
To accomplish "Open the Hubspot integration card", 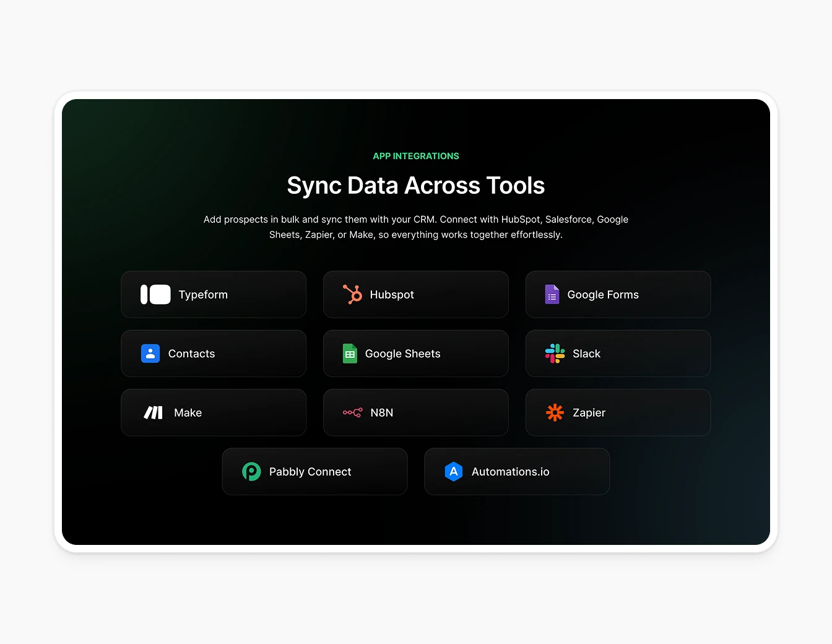I will 415,294.
